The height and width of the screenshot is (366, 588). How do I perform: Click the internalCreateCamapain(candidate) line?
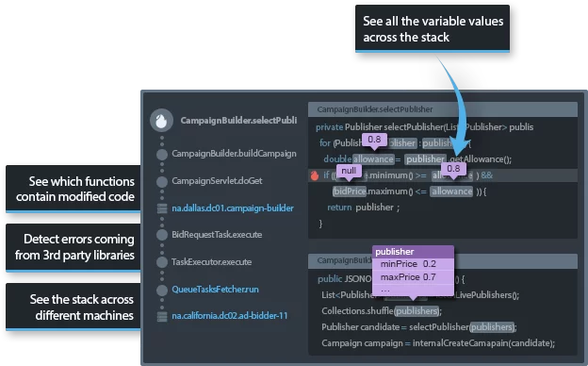[x=438, y=343]
